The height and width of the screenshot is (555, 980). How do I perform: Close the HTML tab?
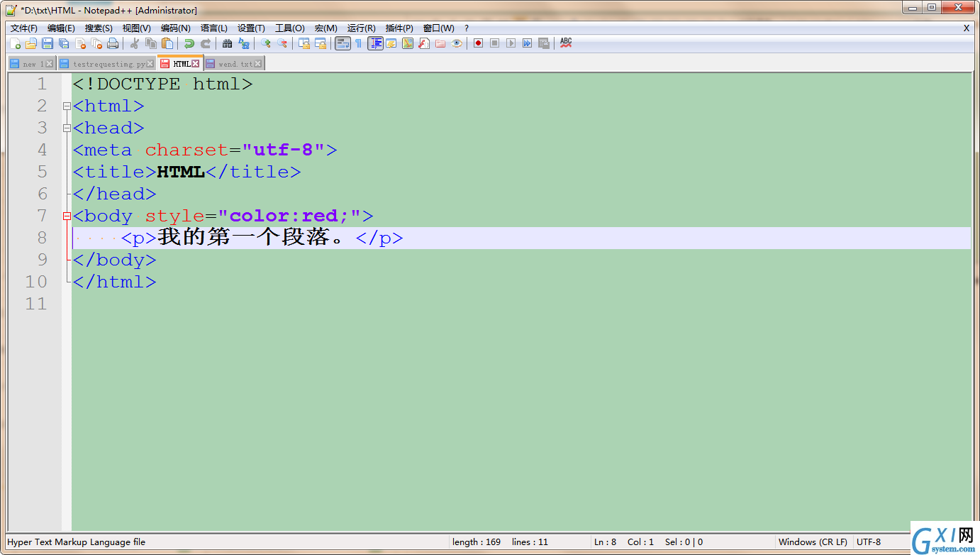pos(196,64)
